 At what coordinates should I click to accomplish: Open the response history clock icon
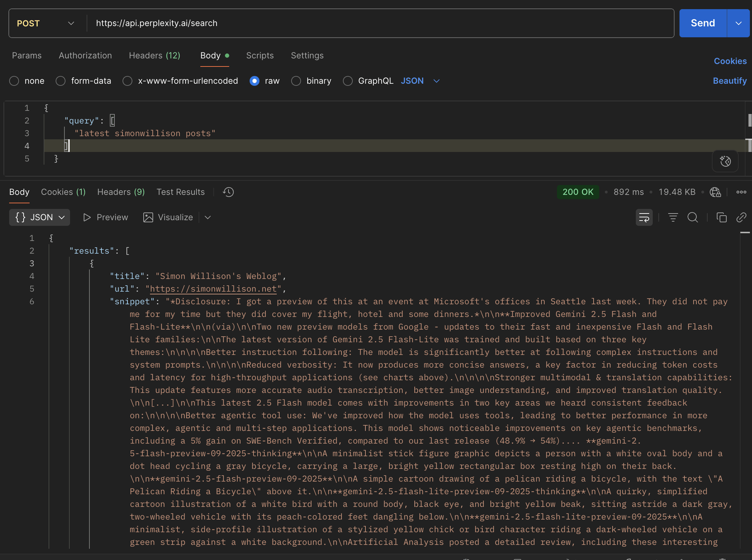point(228,192)
